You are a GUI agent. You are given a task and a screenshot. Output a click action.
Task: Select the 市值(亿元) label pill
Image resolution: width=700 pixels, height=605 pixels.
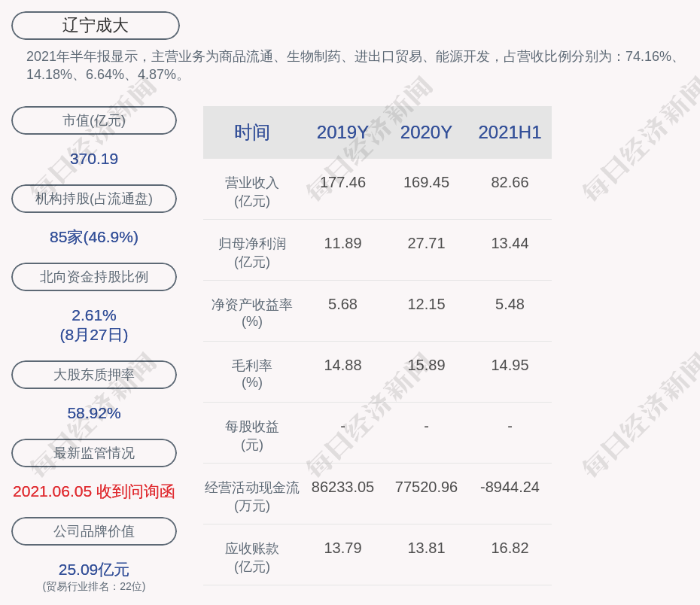(94, 120)
